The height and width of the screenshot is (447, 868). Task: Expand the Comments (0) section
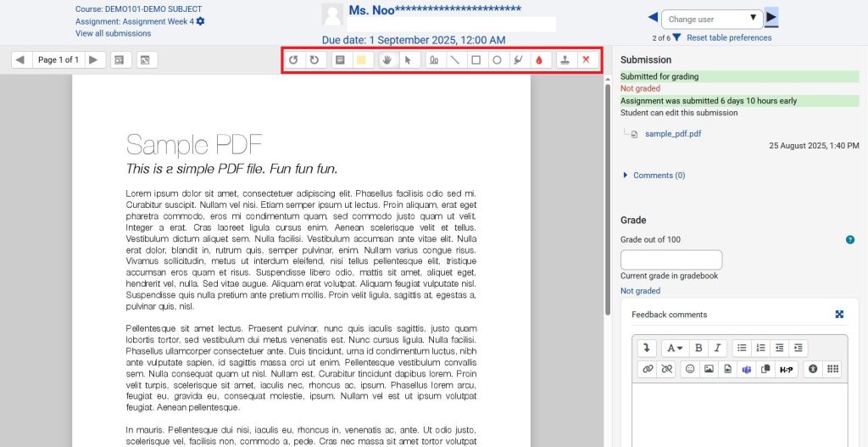(x=658, y=176)
